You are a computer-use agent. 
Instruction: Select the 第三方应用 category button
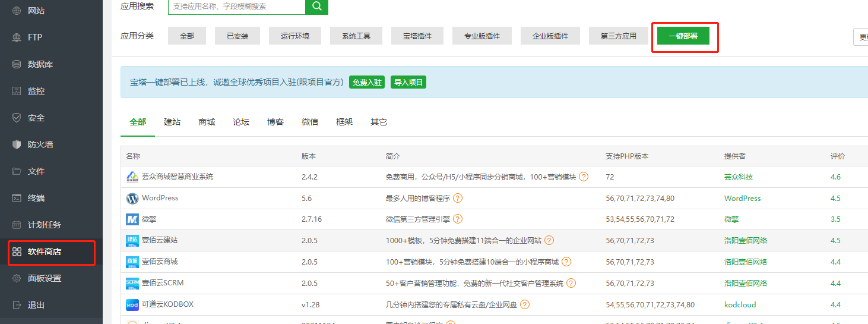[x=619, y=36]
